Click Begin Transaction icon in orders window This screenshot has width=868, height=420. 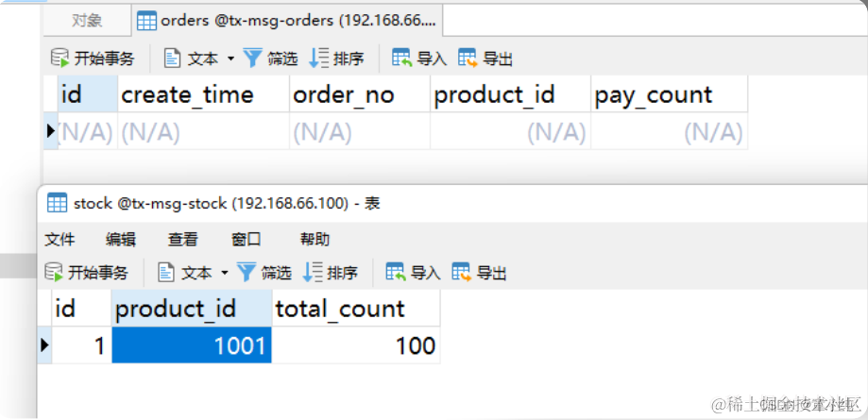pos(59,58)
